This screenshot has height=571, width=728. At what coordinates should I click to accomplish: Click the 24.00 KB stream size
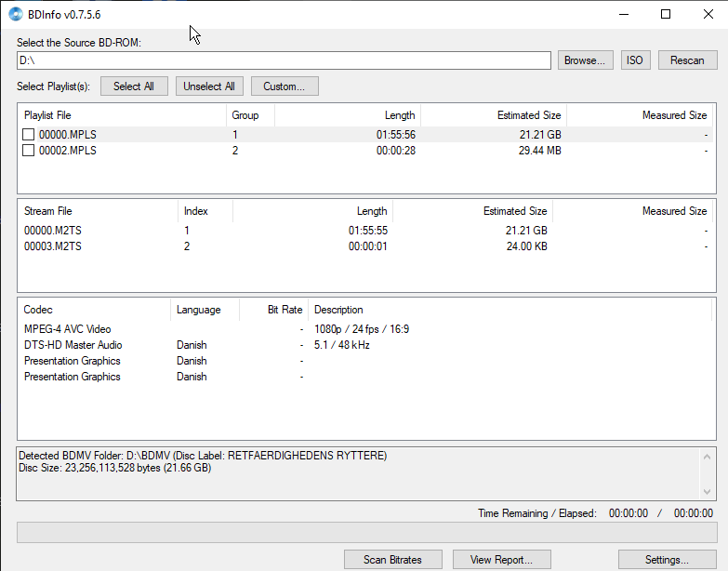coord(527,246)
